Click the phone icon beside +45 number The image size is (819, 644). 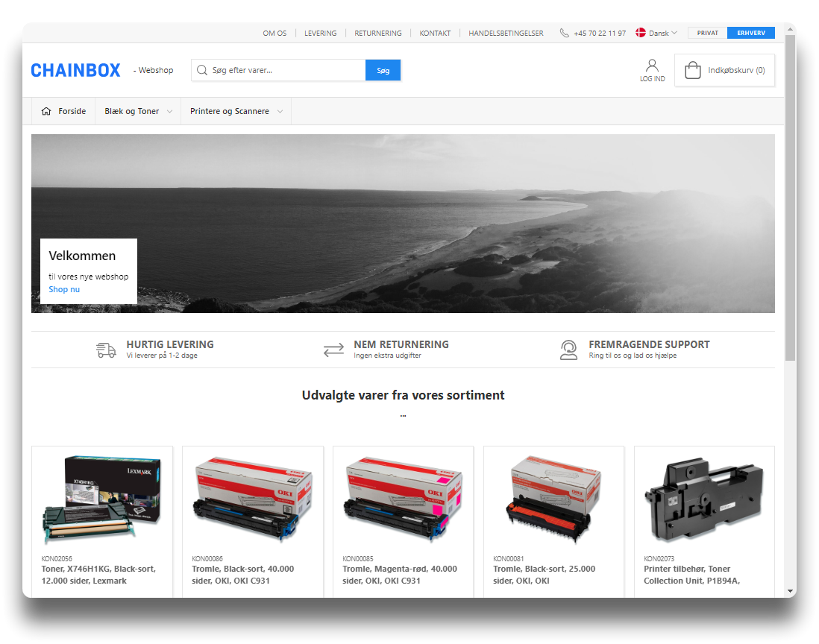564,33
